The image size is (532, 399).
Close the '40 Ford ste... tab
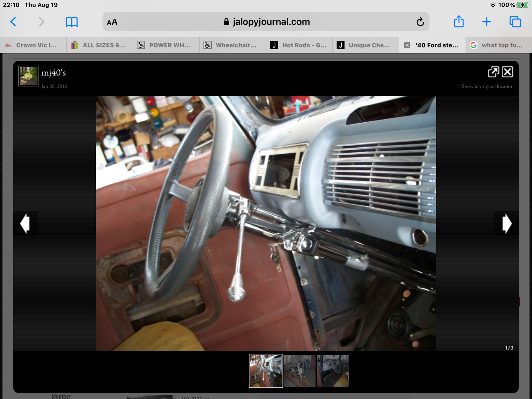point(407,45)
